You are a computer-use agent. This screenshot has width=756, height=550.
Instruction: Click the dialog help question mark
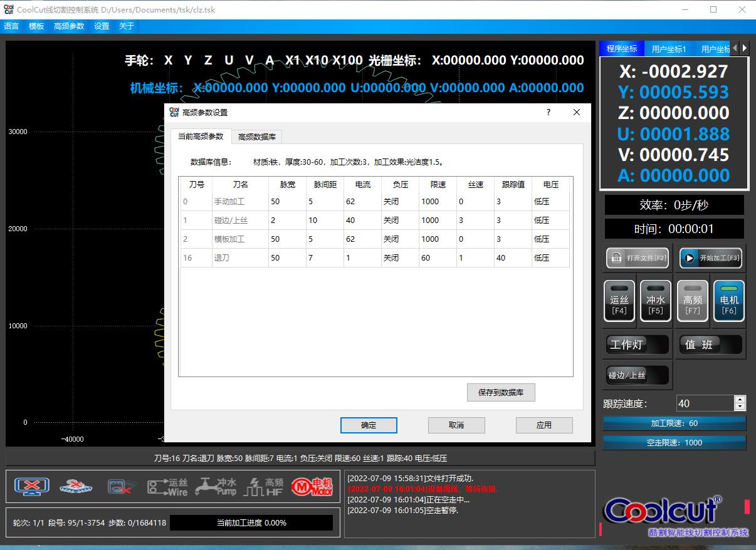click(549, 112)
